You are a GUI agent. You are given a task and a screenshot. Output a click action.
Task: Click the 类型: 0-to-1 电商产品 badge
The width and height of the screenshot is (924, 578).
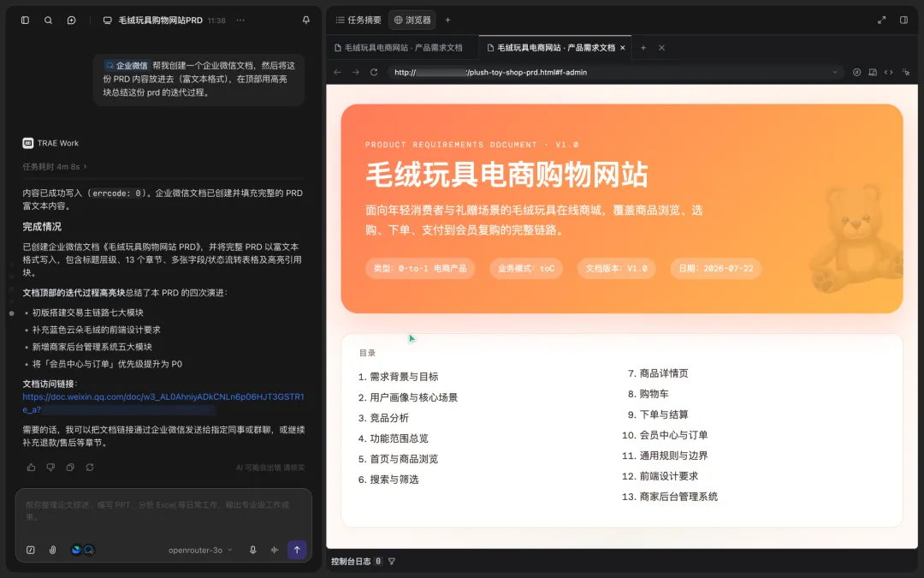point(420,268)
